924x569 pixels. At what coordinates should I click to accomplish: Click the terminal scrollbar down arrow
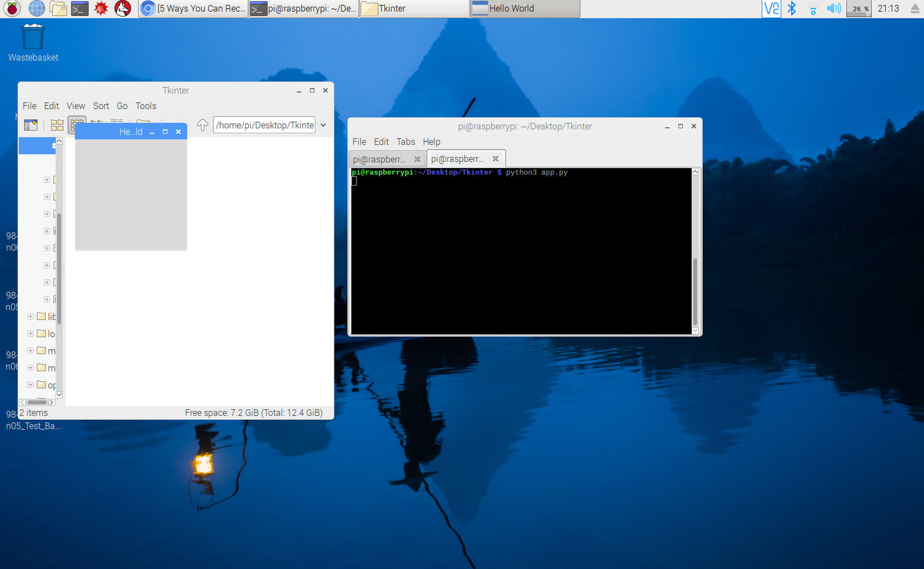coord(695,331)
